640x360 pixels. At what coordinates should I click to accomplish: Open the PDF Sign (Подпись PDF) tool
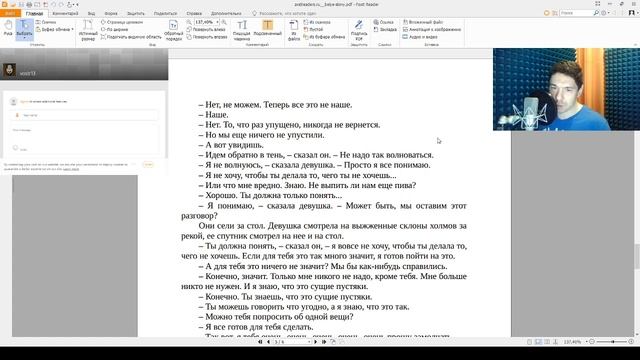tap(359, 30)
